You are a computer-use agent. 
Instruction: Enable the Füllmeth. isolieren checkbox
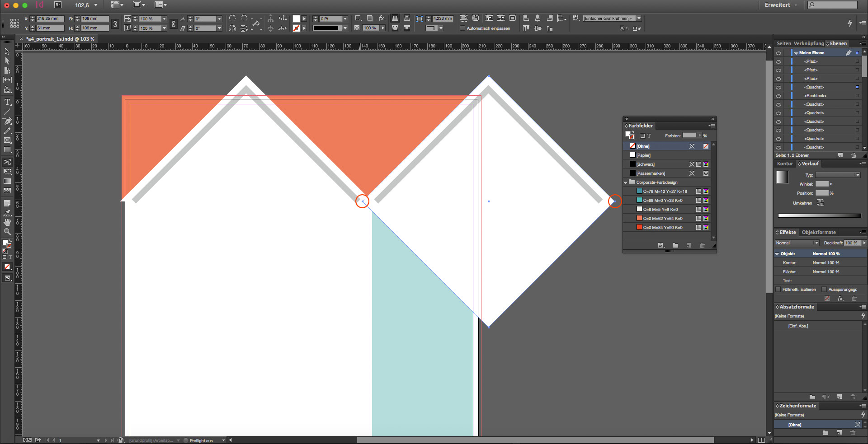click(778, 290)
